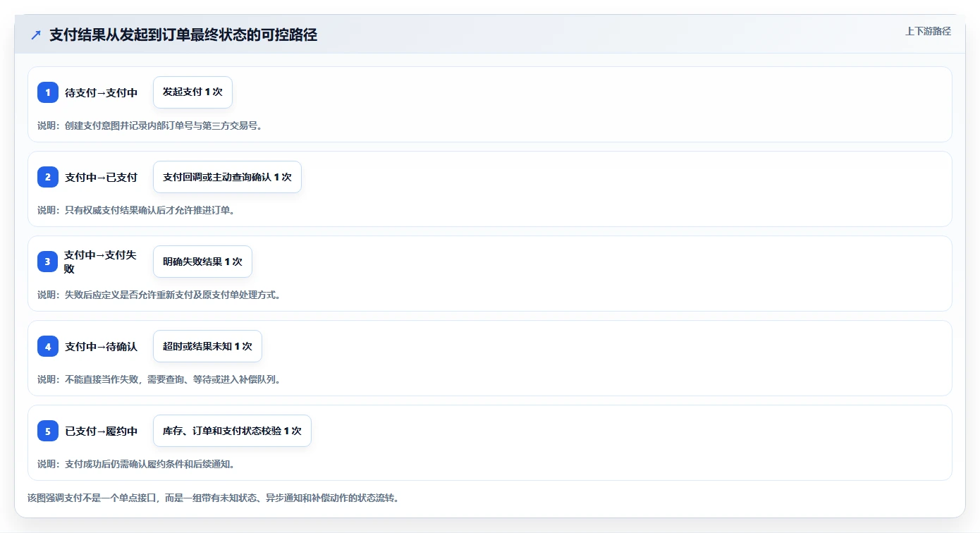This screenshot has height=533, width=980.
Task: Click the 支付中→已支付 step label
Action: tap(101, 177)
